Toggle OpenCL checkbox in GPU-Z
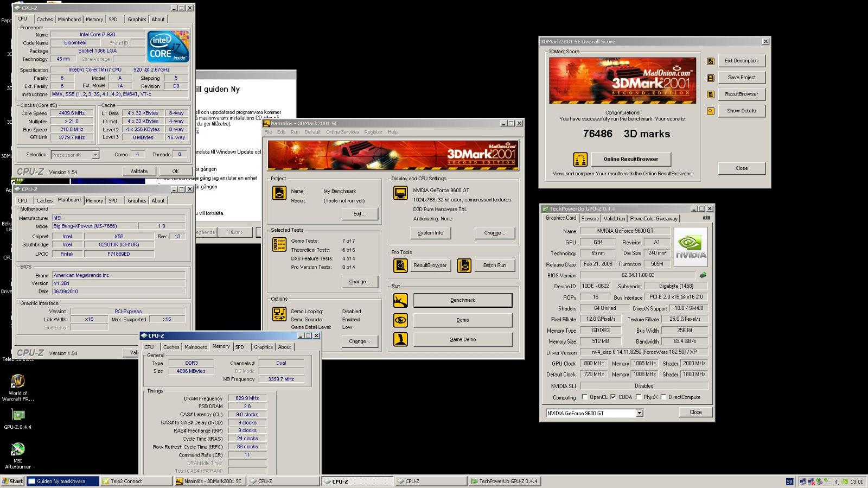The width and height of the screenshot is (868, 488). (x=584, y=397)
